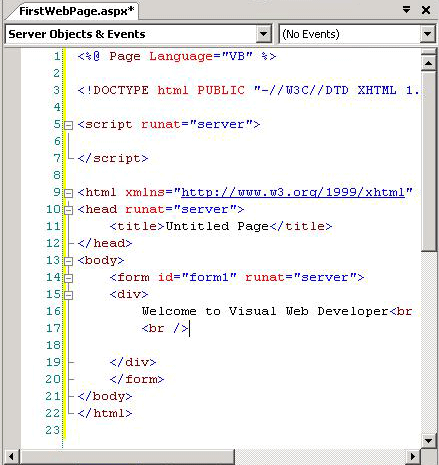
Task: Open the active files dropdown arrow icon
Action: [406, 10]
